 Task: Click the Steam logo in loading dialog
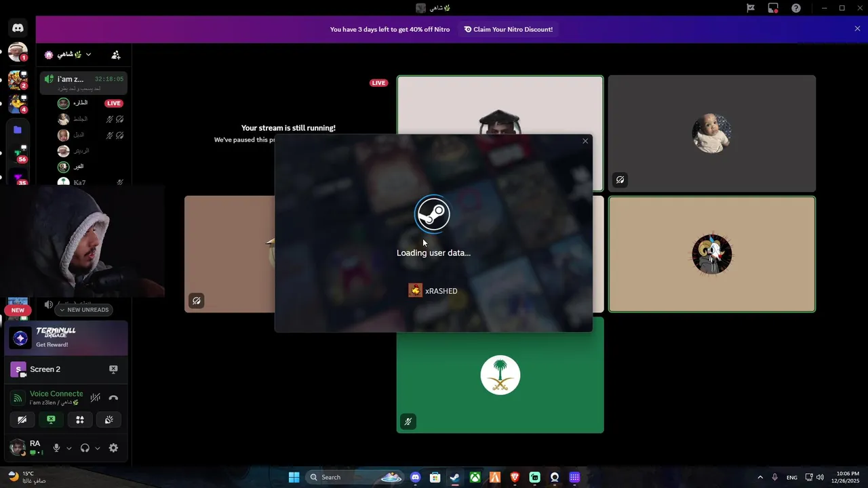(x=433, y=214)
